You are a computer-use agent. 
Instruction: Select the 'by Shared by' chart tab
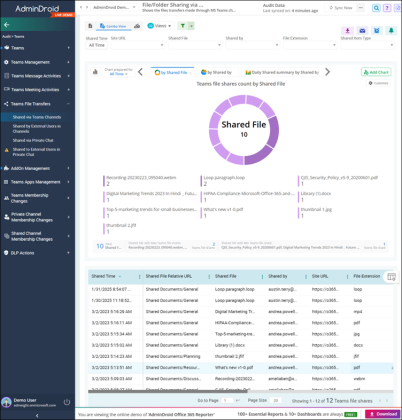(x=217, y=72)
